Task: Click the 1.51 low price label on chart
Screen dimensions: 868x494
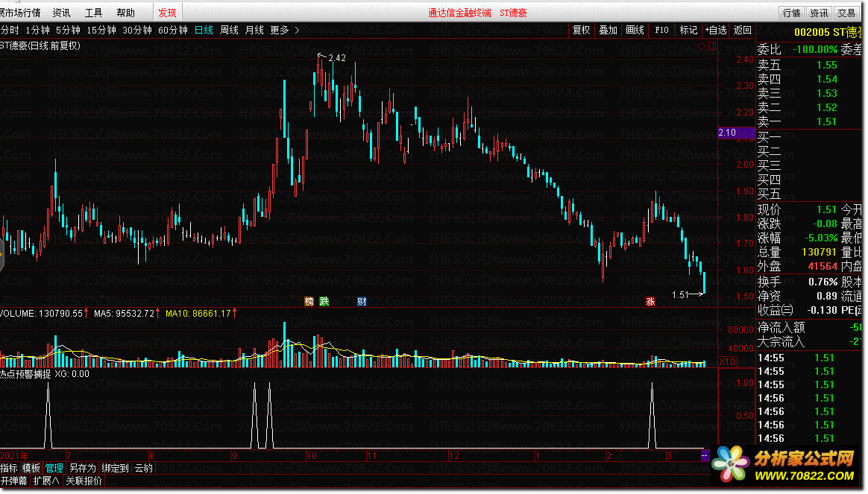Action: tap(680, 295)
